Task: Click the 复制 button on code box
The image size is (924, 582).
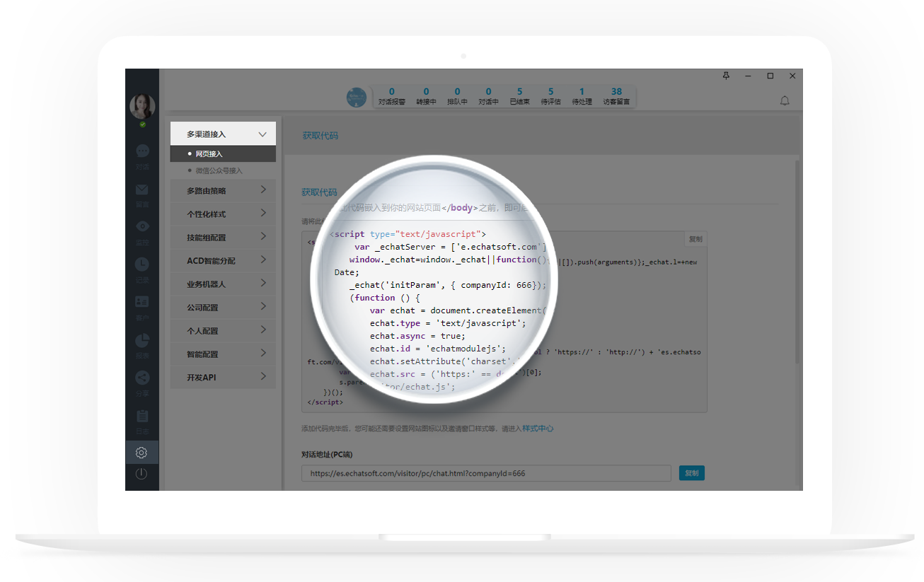Action: (x=695, y=239)
